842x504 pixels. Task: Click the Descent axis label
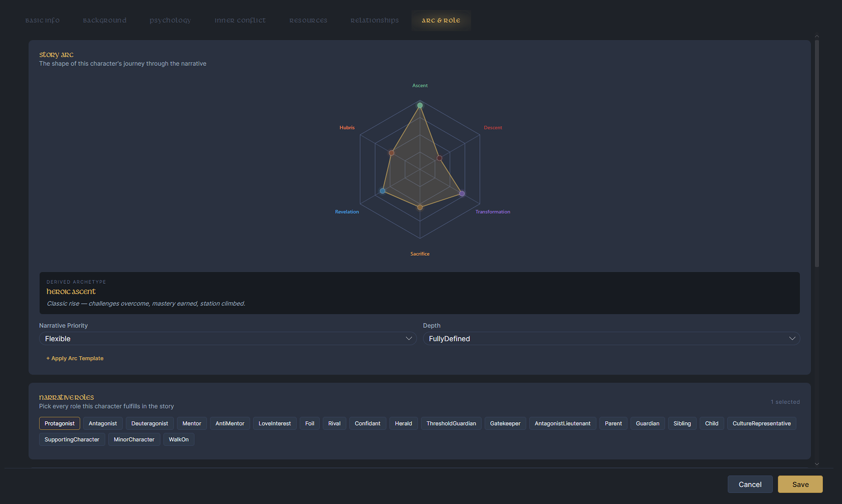click(493, 128)
